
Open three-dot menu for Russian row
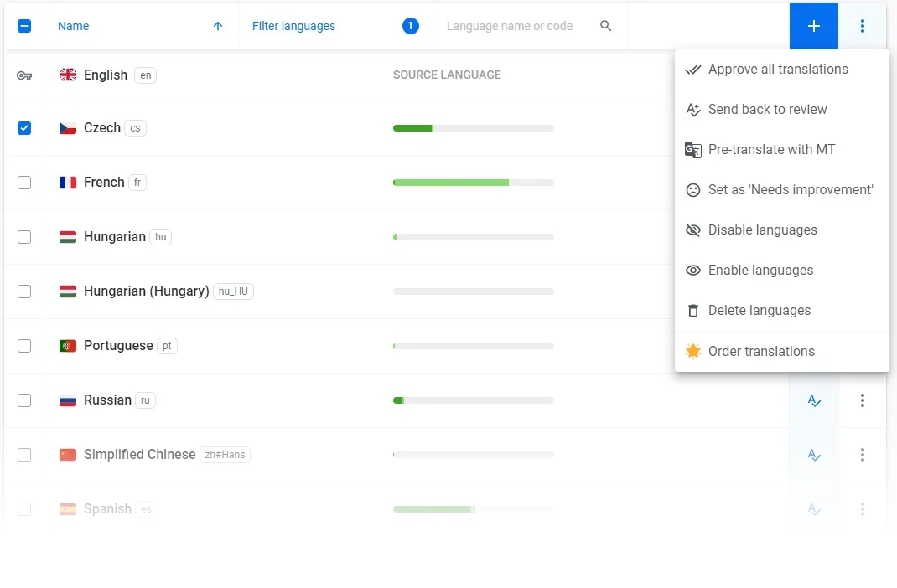[x=862, y=400]
